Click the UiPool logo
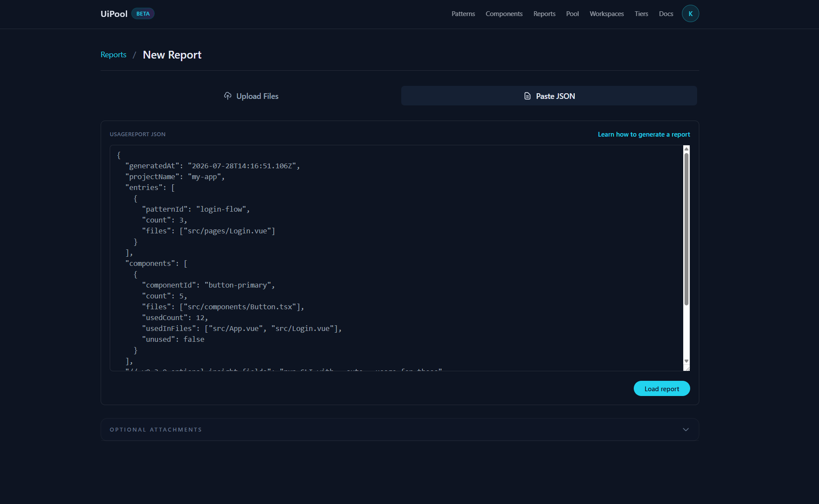The height and width of the screenshot is (504, 819). pos(114,14)
